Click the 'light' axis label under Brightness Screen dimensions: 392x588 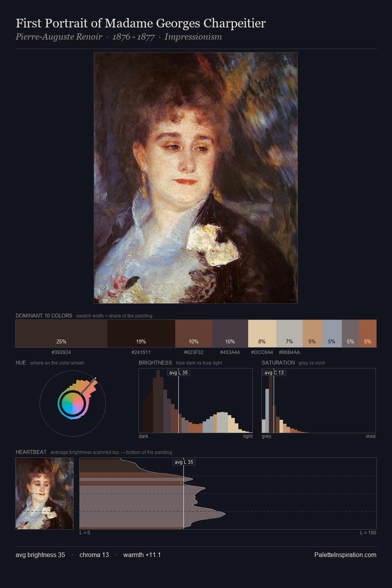[x=248, y=436]
